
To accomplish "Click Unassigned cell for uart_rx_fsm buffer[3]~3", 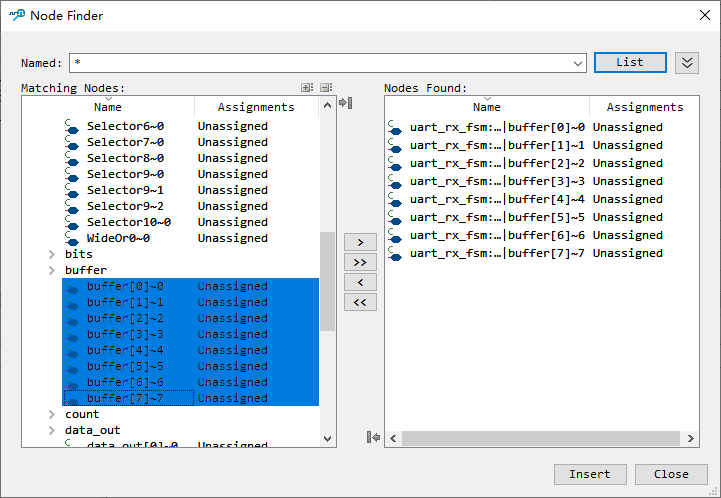I will (627, 181).
